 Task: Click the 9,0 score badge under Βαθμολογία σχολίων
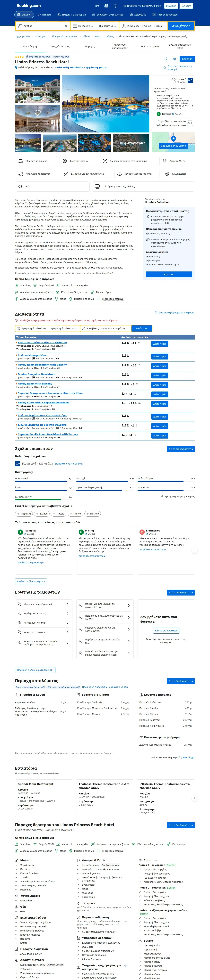coord(17,463)
